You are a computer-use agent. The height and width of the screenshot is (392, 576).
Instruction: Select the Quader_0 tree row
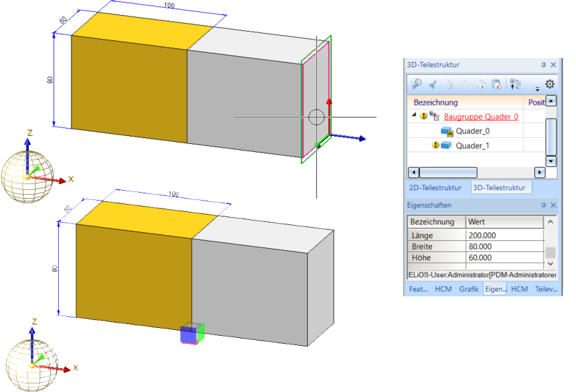[x=473, y=131]
